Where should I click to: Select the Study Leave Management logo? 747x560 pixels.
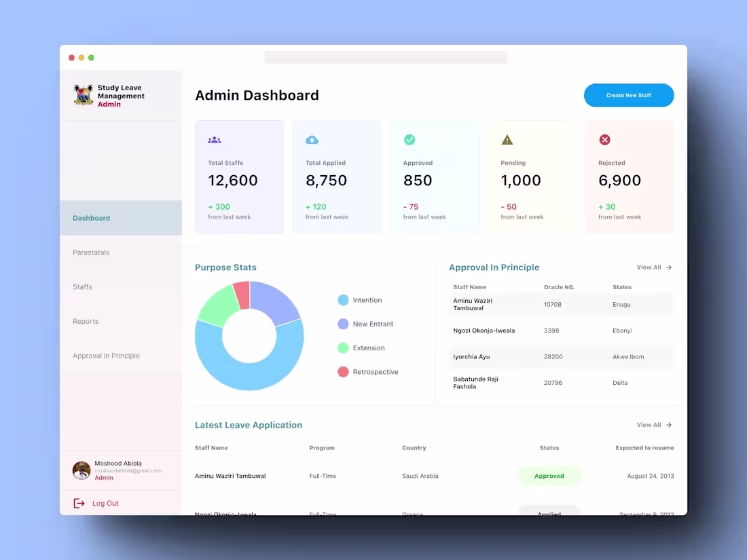tap(83, 96)
